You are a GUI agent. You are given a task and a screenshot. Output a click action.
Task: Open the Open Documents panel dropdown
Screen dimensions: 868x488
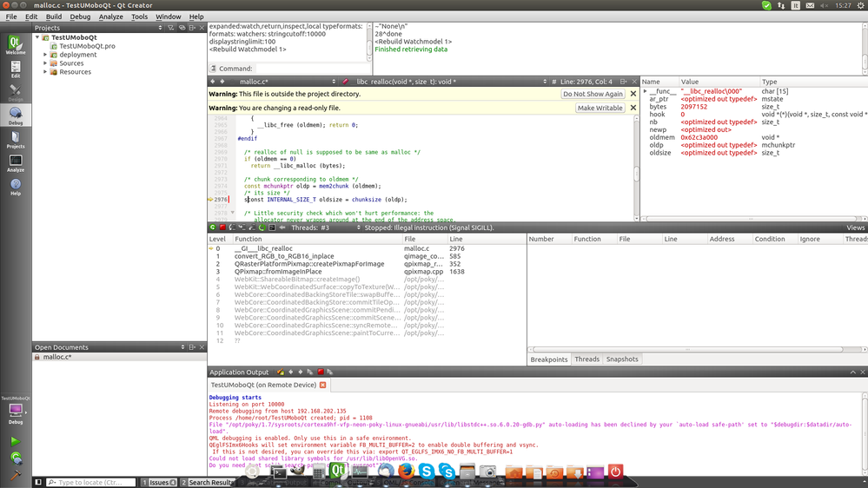pyautogui.click(x=109, y=347)
